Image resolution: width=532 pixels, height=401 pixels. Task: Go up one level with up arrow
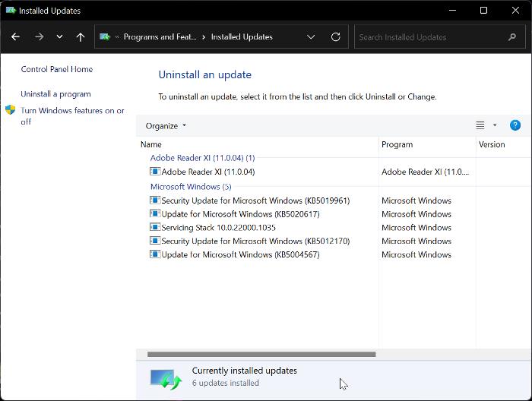click(81, 36)
